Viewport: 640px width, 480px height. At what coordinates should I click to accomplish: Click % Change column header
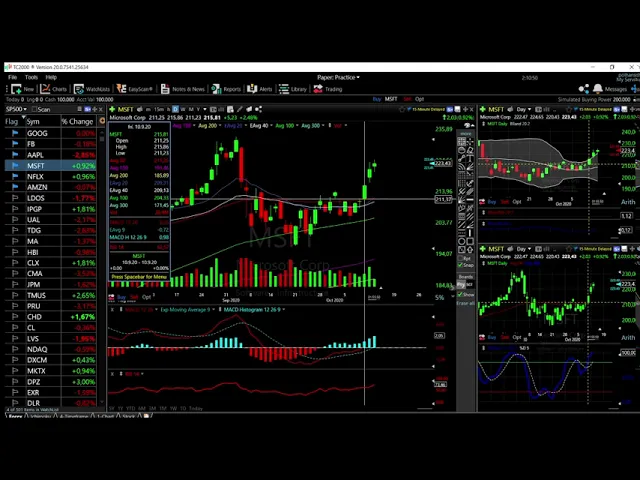click(78, 121)
